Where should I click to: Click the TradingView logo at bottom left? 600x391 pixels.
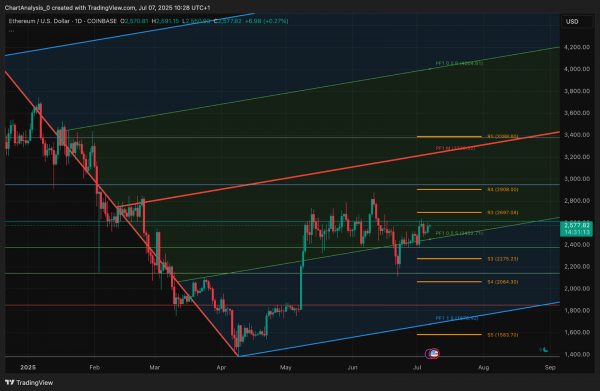pos(29,383)
